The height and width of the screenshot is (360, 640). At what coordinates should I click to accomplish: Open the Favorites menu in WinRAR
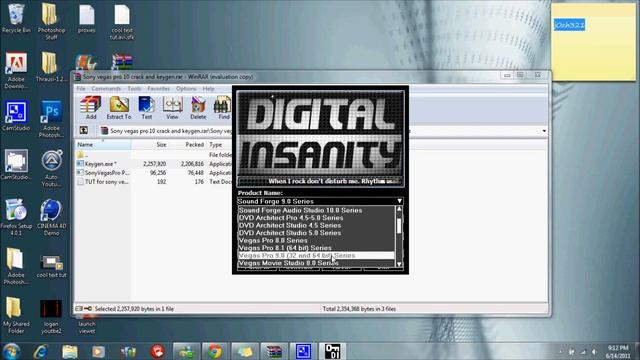[x=158, y=89]
